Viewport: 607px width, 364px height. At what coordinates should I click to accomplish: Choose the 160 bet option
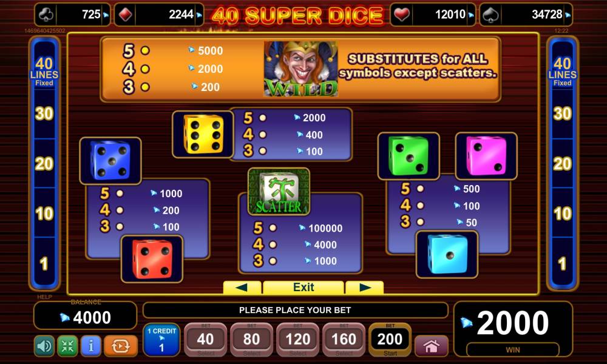[x=344, y=340]
